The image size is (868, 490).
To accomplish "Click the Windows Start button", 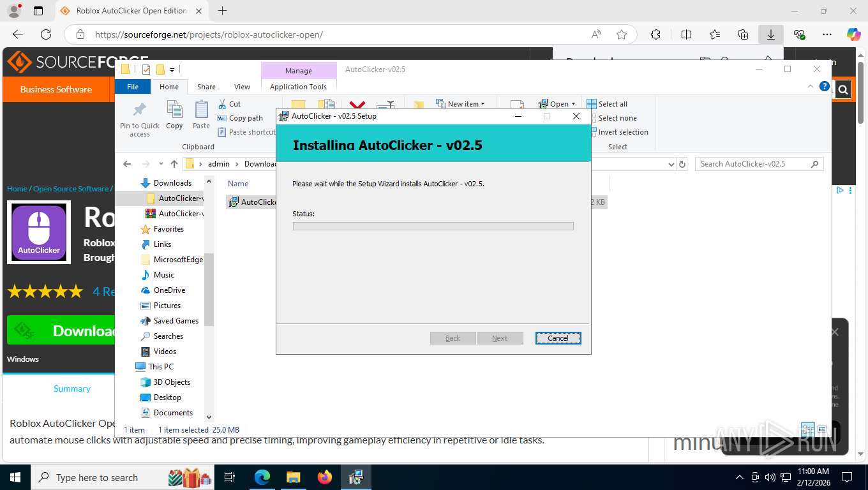I will point(15,477).
